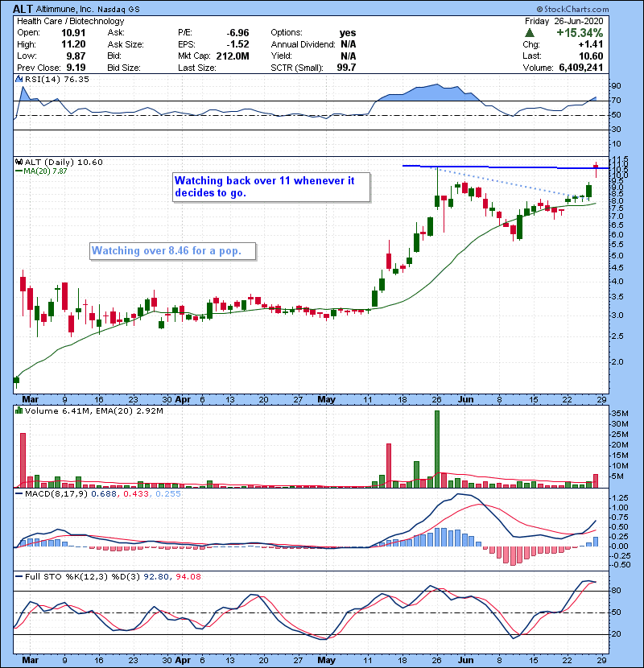Click the Open value 10.91
644x668 pixels.
coord(73,33)
